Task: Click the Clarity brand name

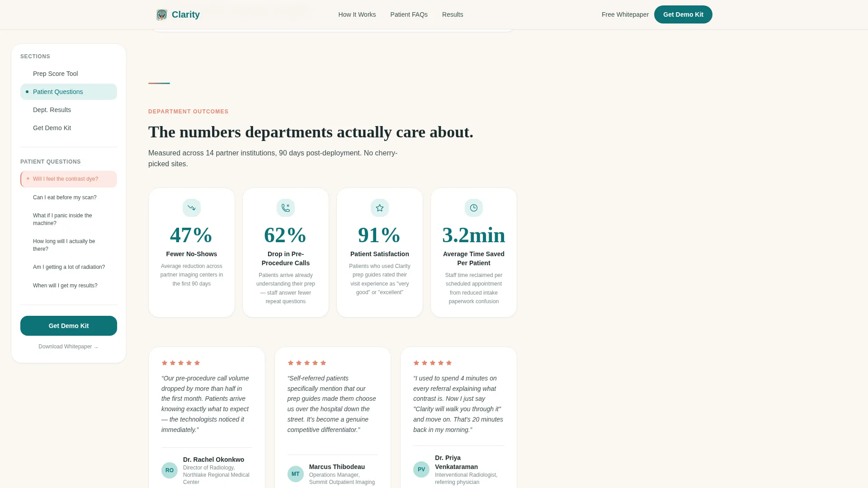Action: point(186,14)
